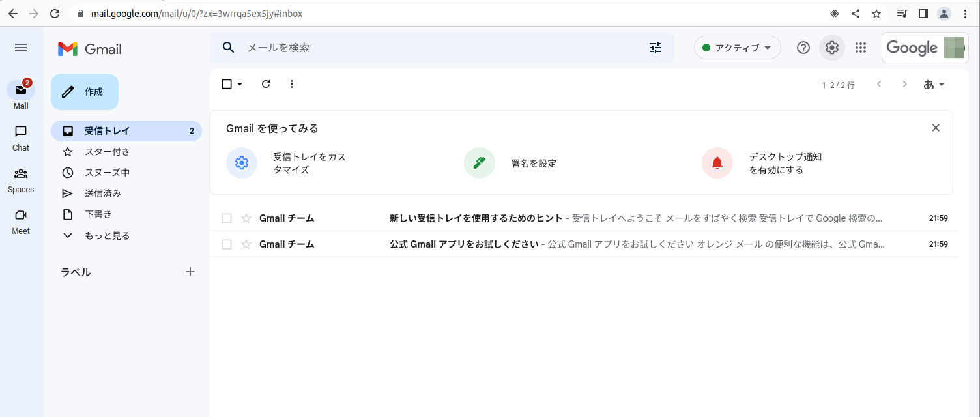This screenshot has height=417, width=980.
Task: Check the box for 公式 Gmail アプリ email
Action: [227, 244]
